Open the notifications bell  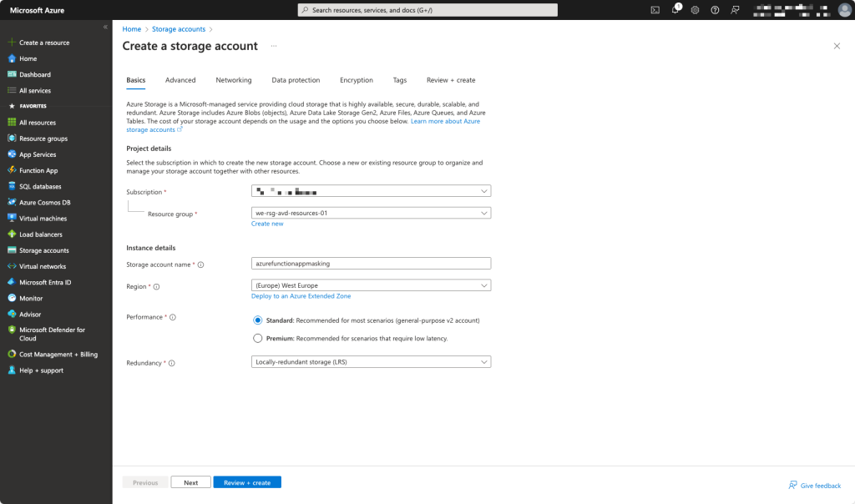675,10
